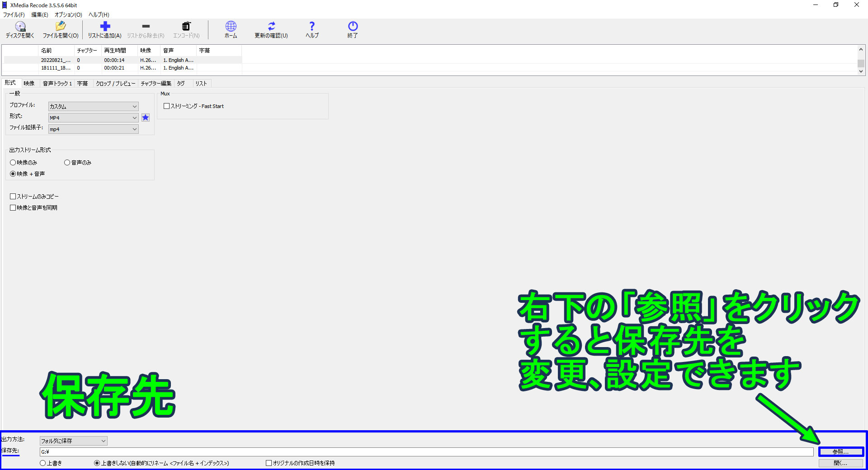The height and width of the screenshot is (470, 868).
Task: Select 上書きしない auto-rename radio option
Action: click(x=161, y=463)
